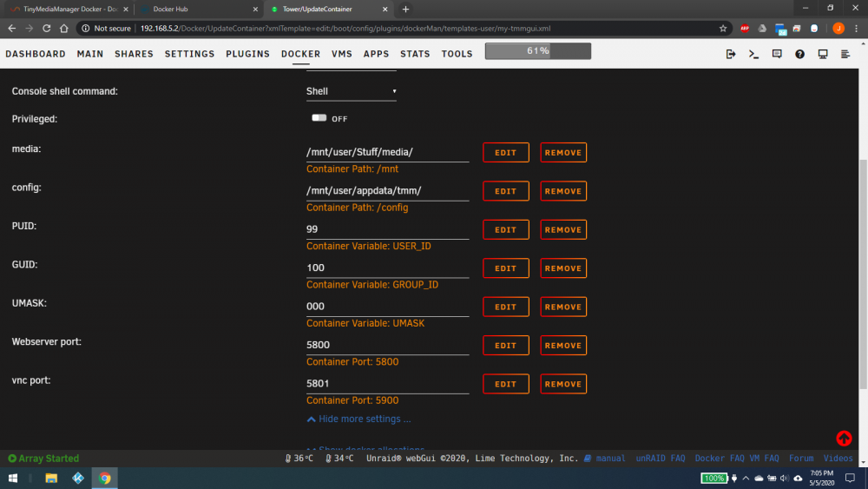Screen dimensions: 868x489
Task: Click the PUID value field
Action: (387, 229)
